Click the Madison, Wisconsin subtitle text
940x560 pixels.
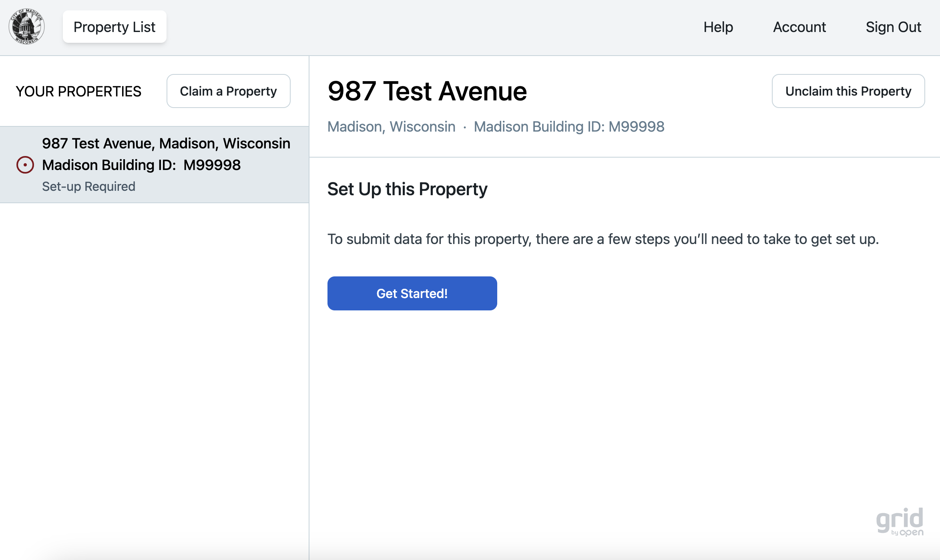coord(391,127)
